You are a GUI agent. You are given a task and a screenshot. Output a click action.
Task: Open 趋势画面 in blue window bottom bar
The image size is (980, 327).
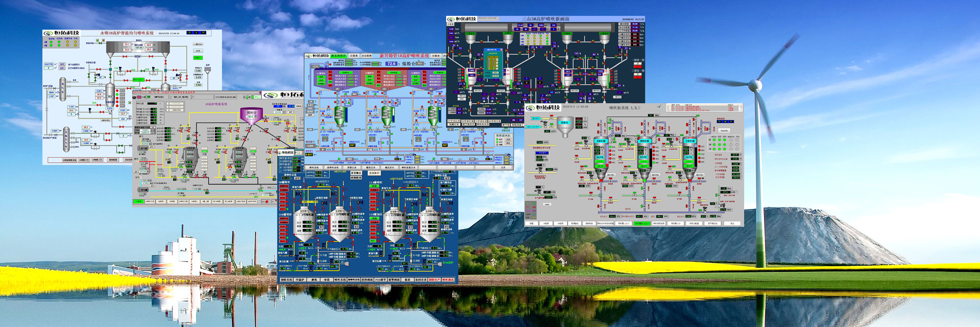(x=367, y=280)
